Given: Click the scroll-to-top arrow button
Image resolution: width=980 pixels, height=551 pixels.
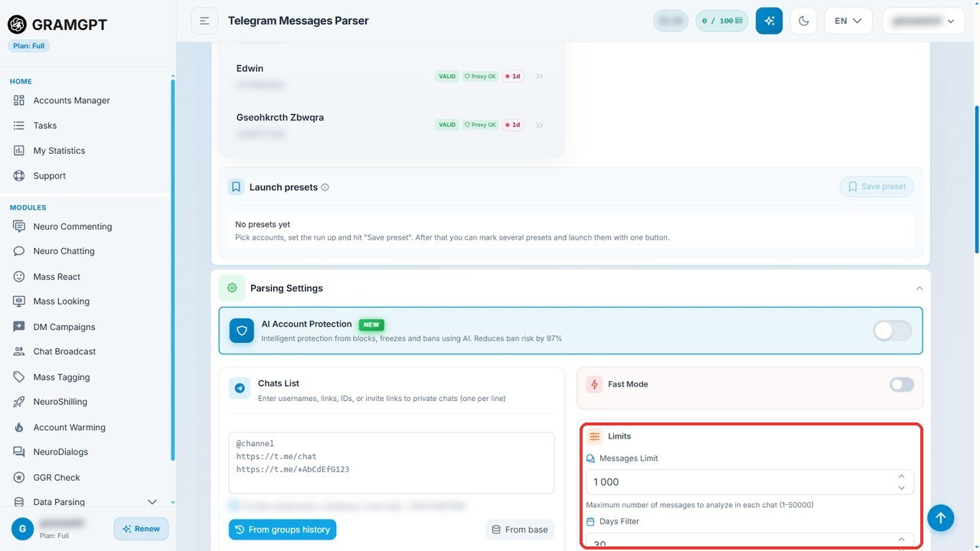Looking at the screenshot, I should 941,518.
